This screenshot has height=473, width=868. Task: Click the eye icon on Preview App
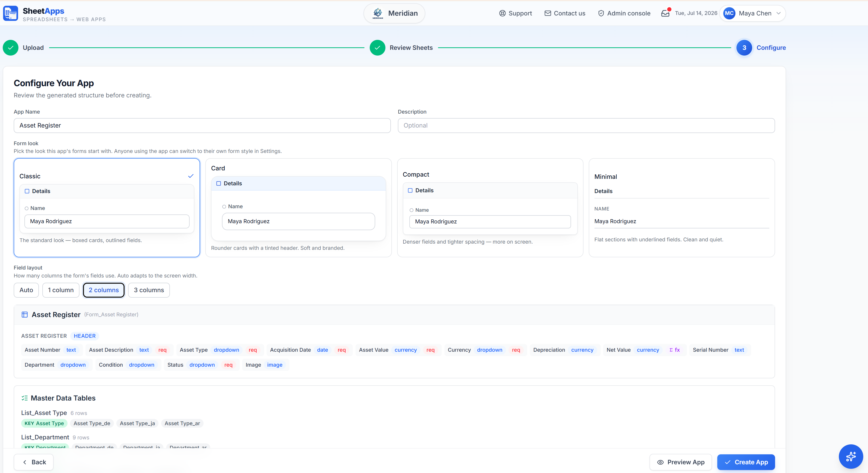click(660, 462)
